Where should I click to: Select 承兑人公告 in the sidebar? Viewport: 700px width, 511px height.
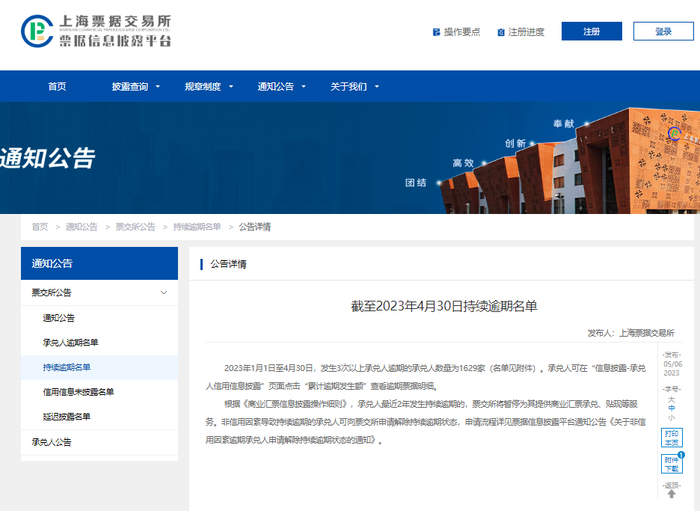tap(51, 442)
